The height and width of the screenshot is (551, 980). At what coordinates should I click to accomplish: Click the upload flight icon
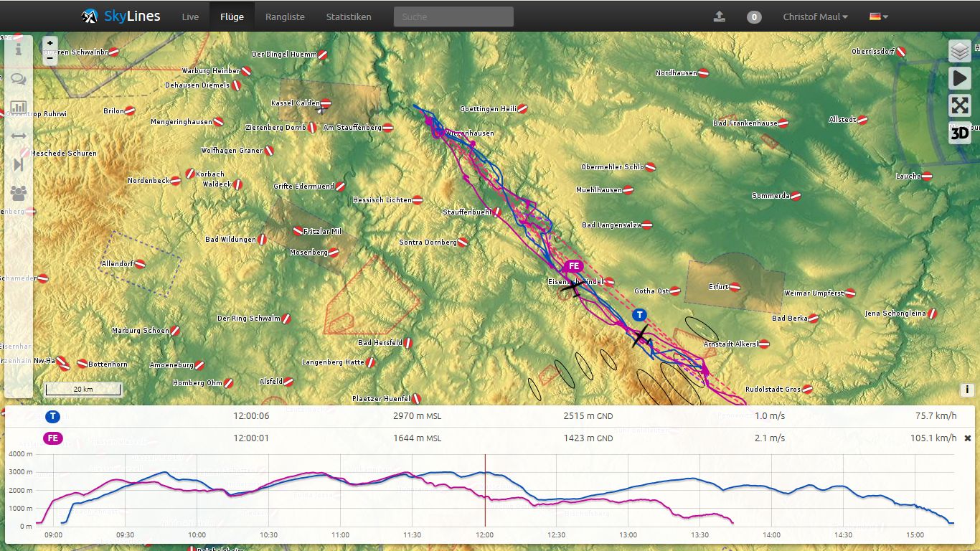pos(720,17)
